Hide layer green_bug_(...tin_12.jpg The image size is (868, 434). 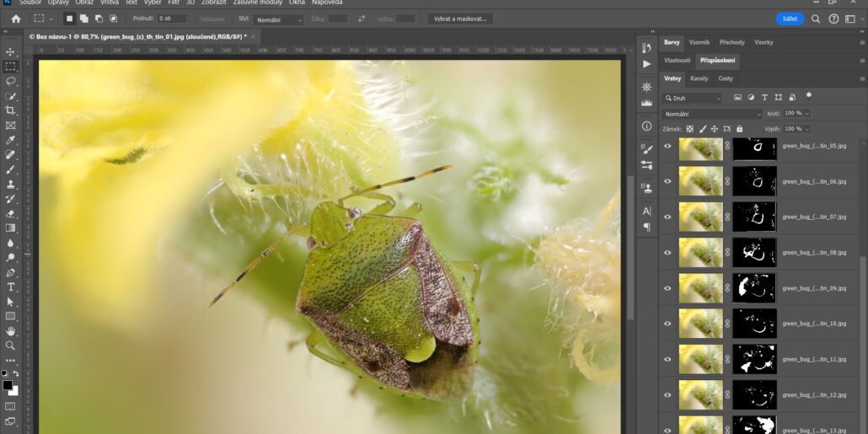coord(667,394)
